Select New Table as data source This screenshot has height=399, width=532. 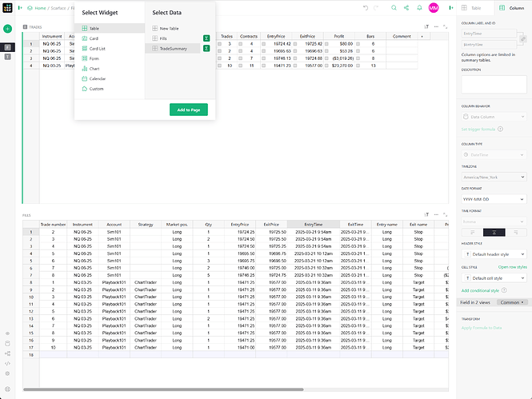(172, 29)
